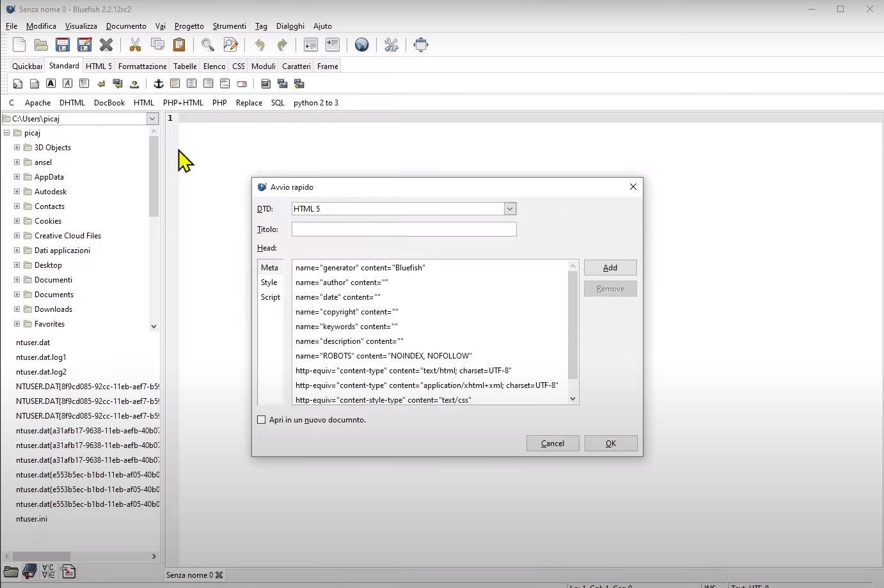Show the snippets sidebar tab
Image resolution: width=884 pixels, height=588 pixels.
(68, 571)
